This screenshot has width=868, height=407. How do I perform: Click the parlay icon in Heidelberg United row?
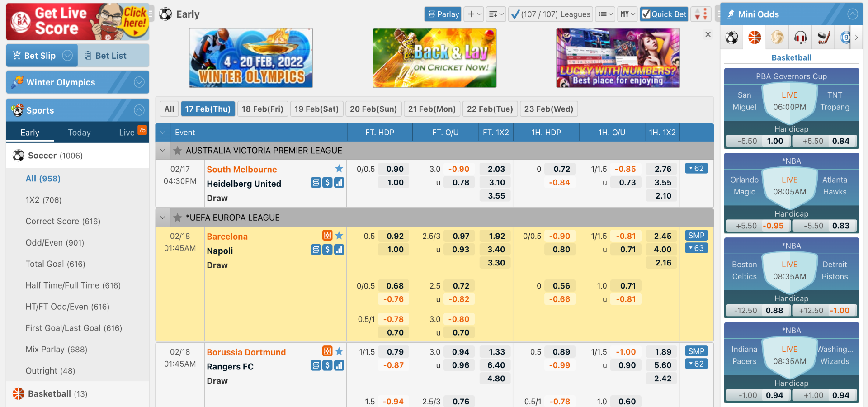click(x=316, y=183)
